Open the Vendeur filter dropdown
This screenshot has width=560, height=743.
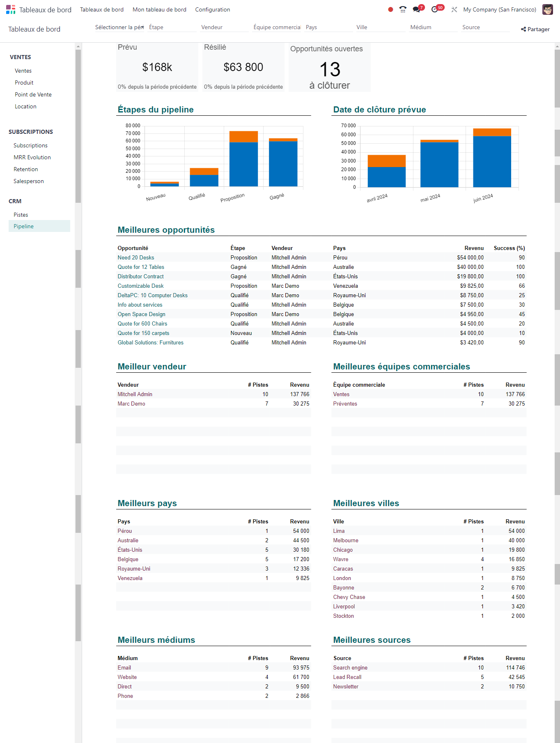click(224, 27)
